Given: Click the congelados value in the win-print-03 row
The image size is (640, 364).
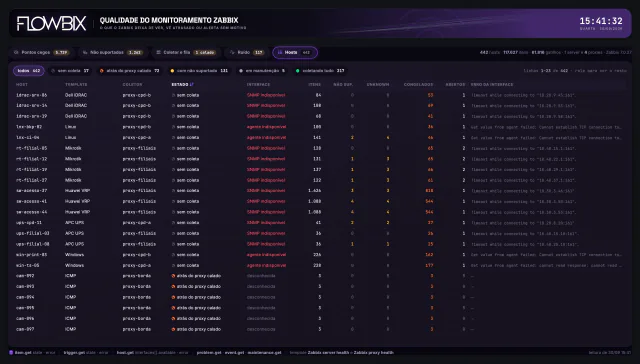Looking at the screenshot, I should [429, 255].
